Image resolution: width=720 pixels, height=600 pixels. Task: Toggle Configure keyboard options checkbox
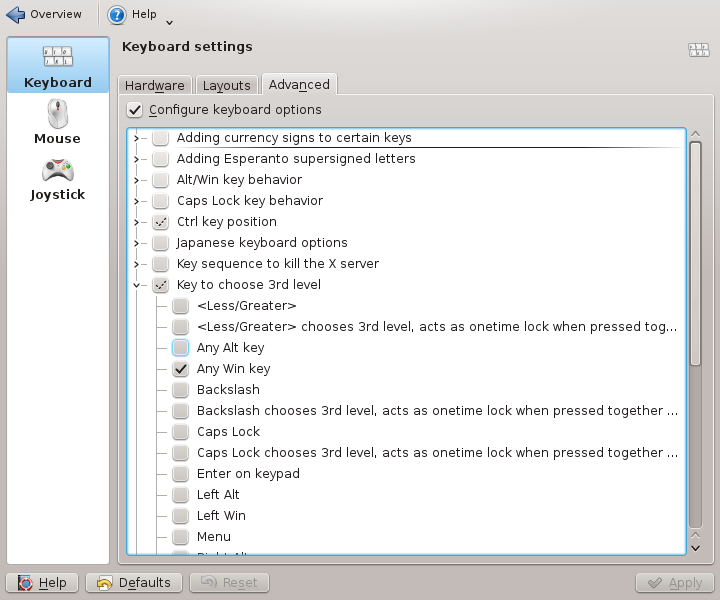[135, 110]
